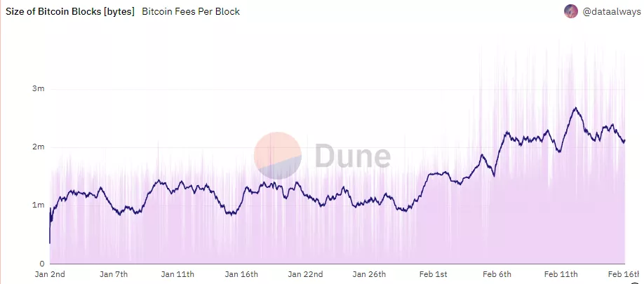Select the Jan 11th date marker
Viewport: 644px width, 284px height.
[x=177, y=273]
